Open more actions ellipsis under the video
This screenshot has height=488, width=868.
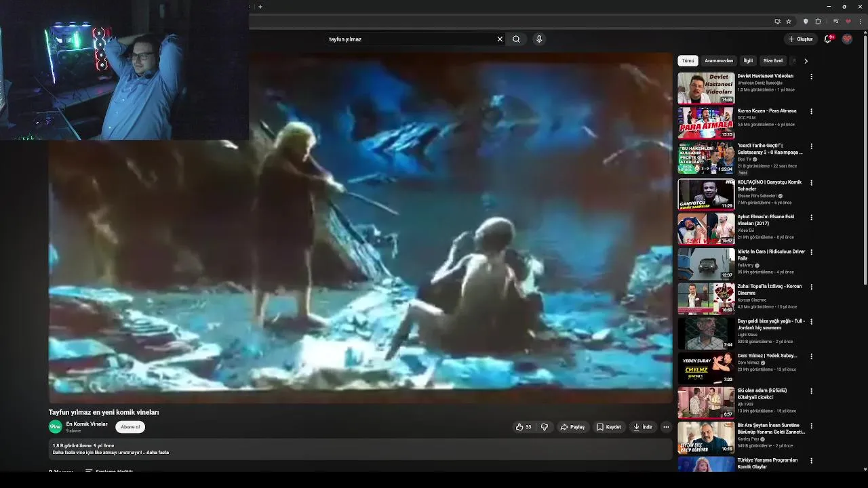(666, 427)
